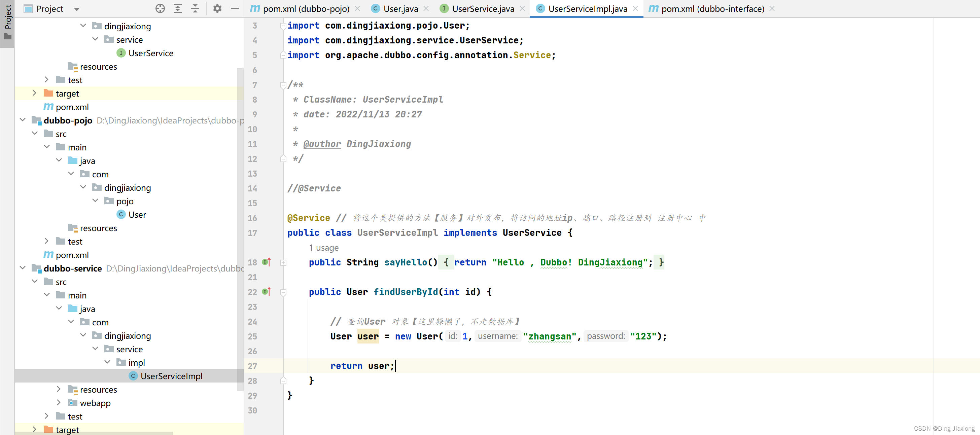Click the Project panel vertical scrollbar
The width and height of the screenshot is (980, 435).
(x=240, y=229)
